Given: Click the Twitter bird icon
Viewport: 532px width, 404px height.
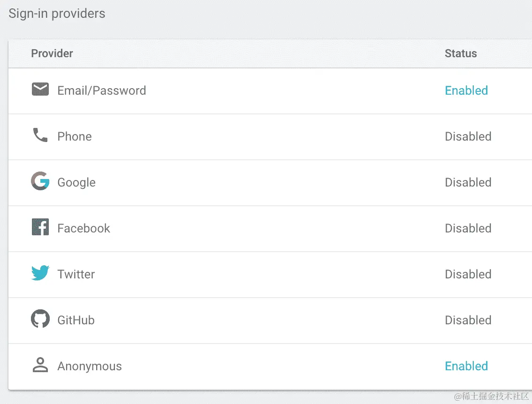Looking at the screenshot, I should pos(40,273).
